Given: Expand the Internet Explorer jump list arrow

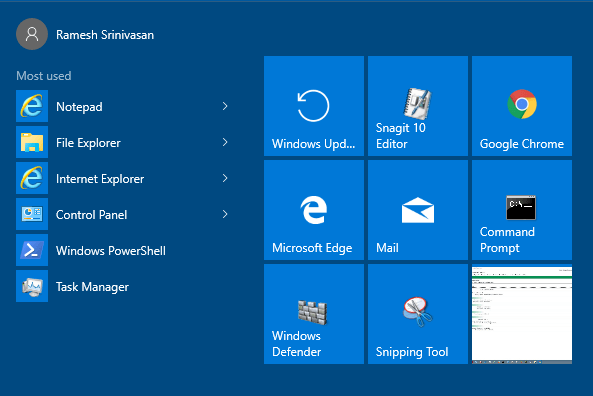Looking at the screenshot, I should 225,178.
